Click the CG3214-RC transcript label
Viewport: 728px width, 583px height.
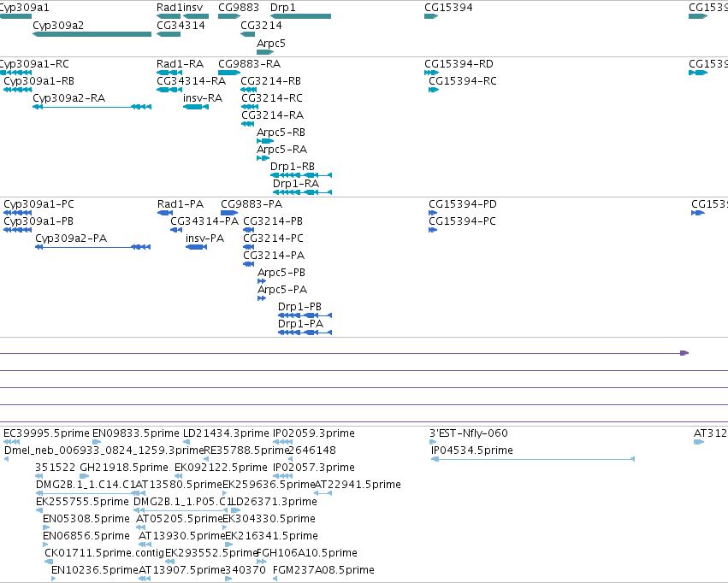point(272,97)
